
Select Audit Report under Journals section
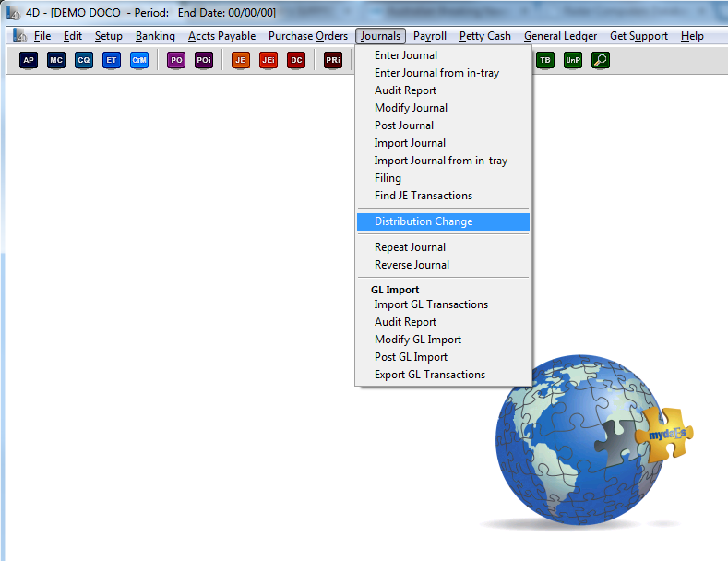tap(444, 90)
